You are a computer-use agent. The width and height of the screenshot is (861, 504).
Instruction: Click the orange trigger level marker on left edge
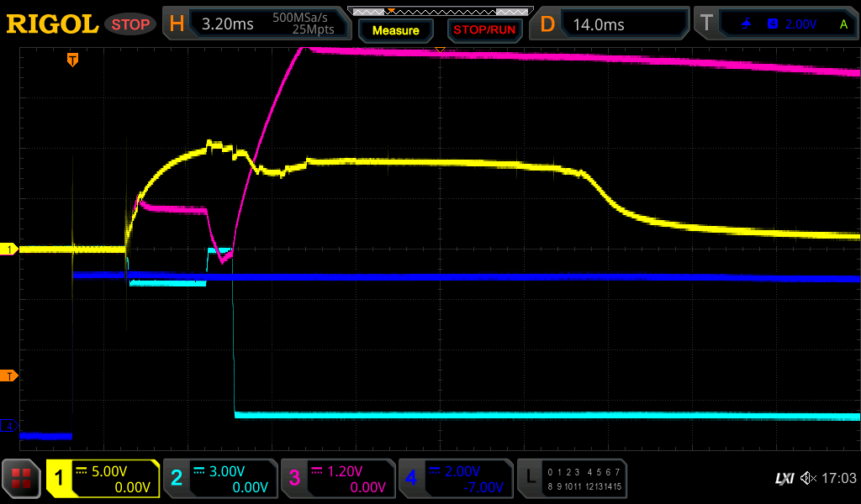point(10,375)
